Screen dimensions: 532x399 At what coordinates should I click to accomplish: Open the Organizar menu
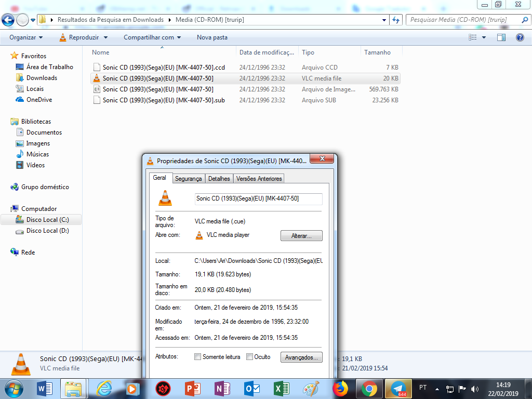click(26, 37)
